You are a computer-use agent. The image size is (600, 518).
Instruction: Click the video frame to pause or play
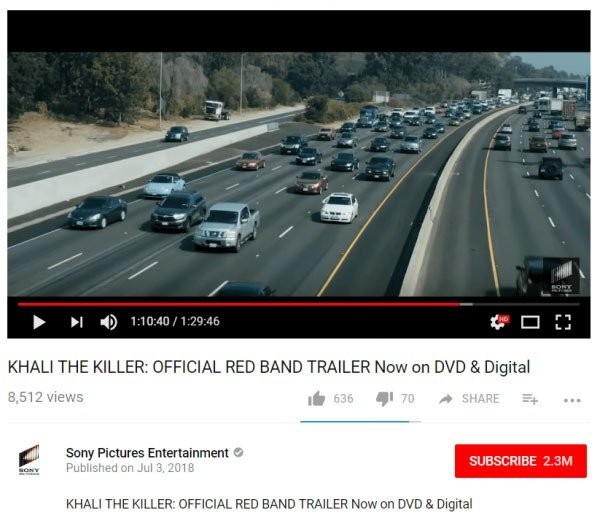click(x=298, y=174)
